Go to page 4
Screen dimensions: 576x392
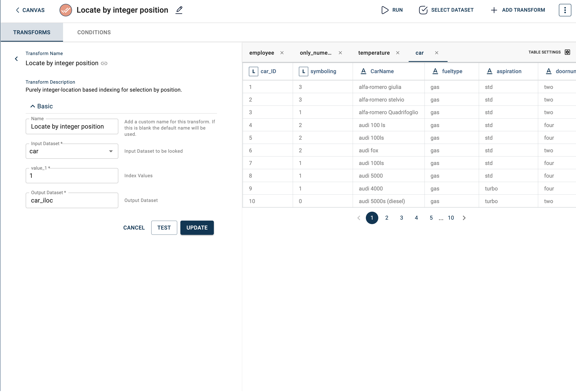[416, 218]
